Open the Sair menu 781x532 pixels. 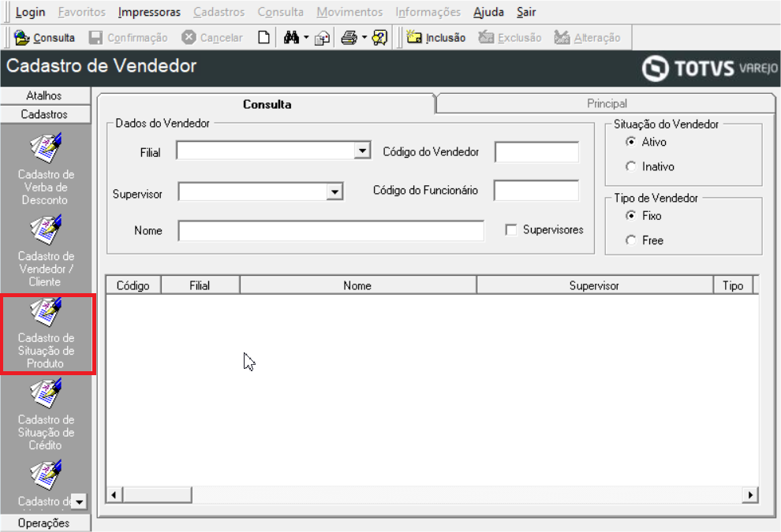tap(526, 12)
